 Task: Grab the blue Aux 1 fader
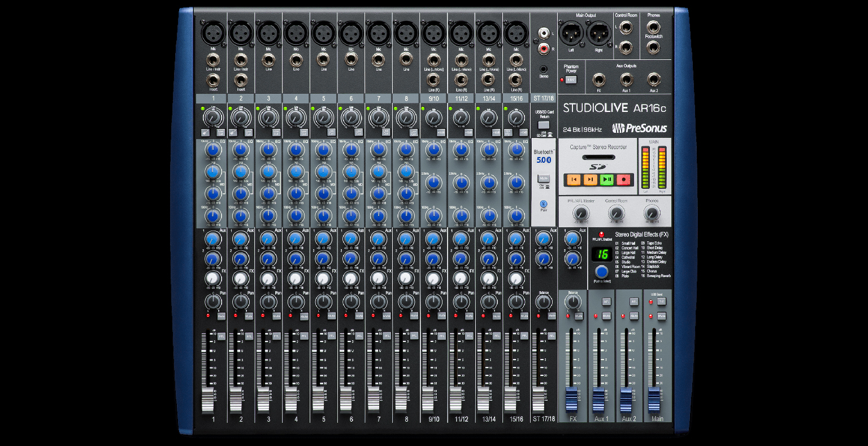pyautogui.click(x=599, y=399)
